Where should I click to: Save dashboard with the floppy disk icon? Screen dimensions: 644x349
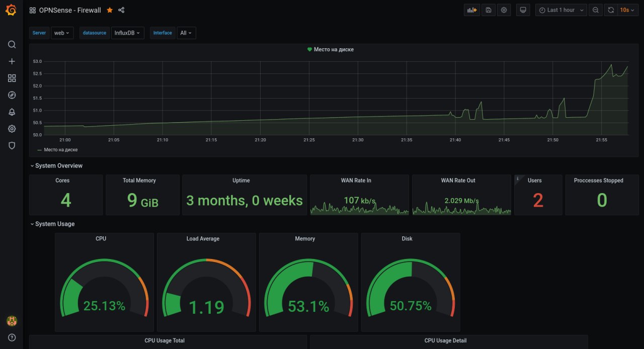[488, 10]
